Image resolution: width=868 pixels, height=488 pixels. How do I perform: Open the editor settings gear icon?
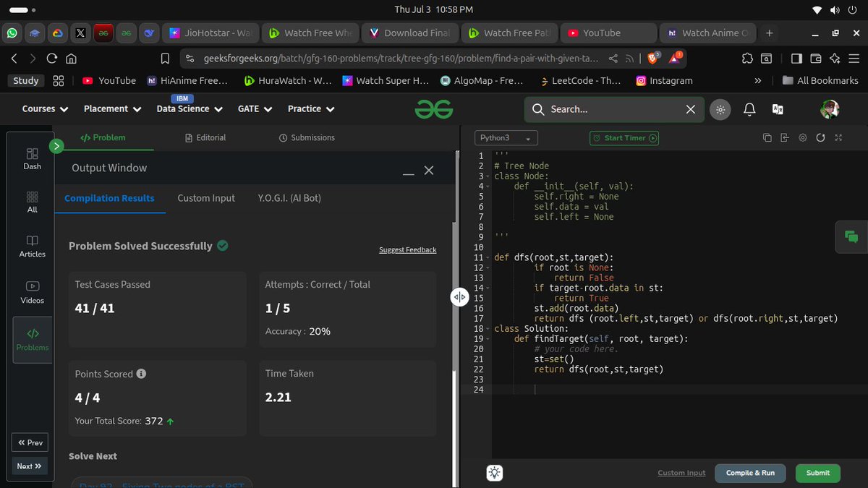803,137
